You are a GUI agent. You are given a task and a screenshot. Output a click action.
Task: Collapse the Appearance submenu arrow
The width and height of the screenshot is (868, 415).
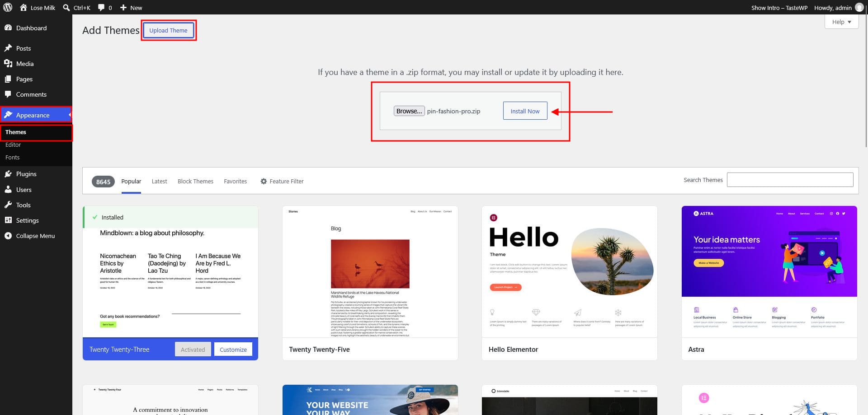tap(70, 115)
